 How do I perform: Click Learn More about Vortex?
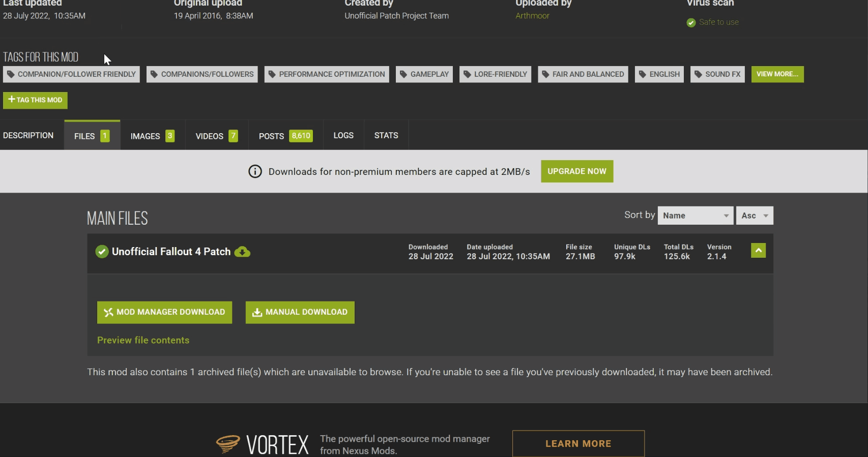coord(578,444)
